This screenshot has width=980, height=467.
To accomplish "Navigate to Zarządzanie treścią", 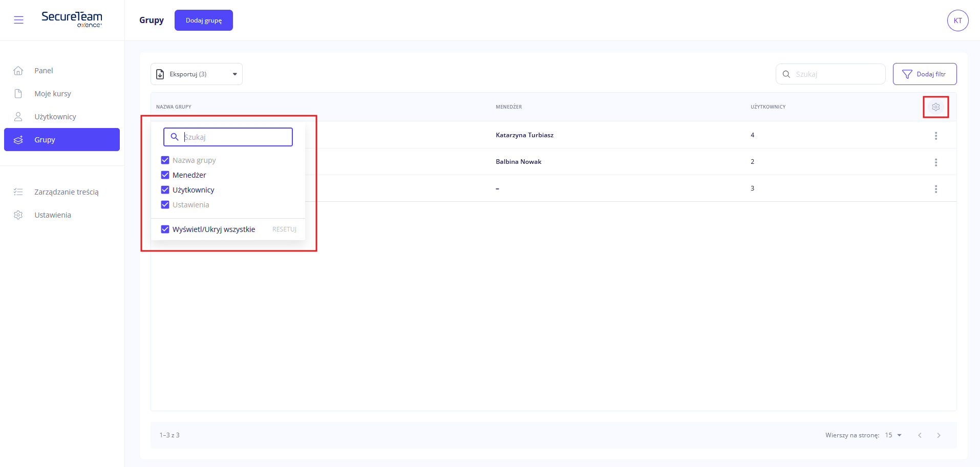I will point(66,192).
